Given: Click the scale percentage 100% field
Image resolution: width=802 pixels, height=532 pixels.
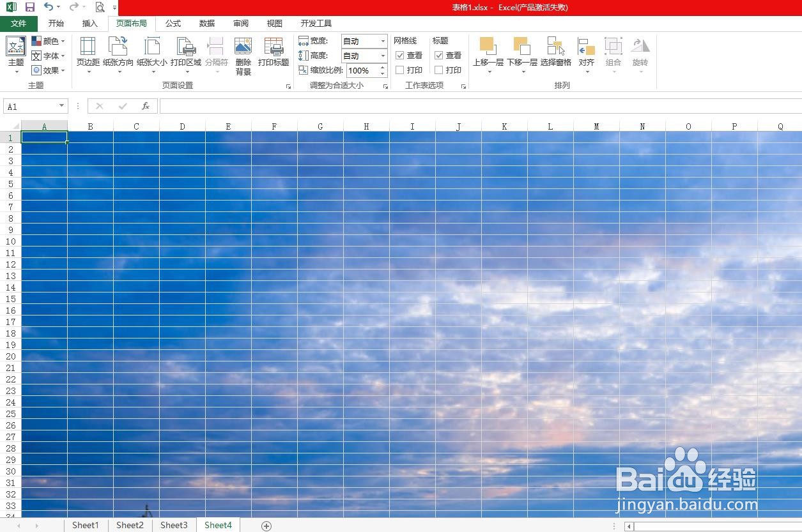Looking at the screenshot, I should coord(362,70).
